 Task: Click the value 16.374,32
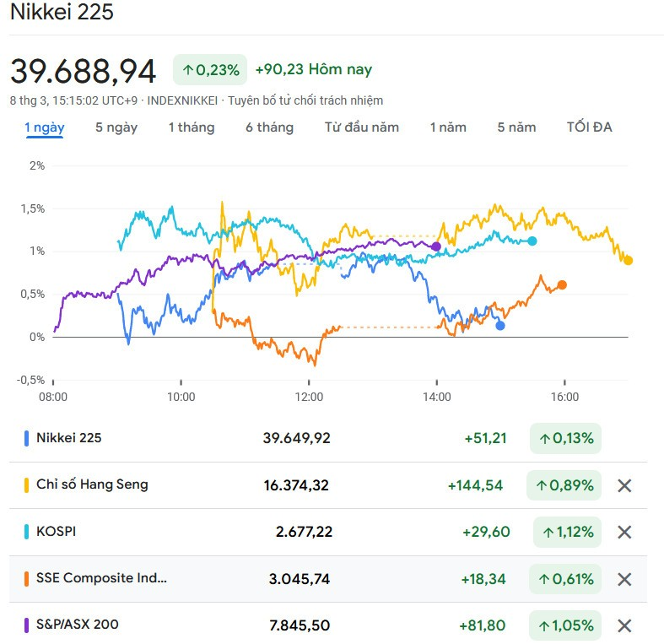296,485
